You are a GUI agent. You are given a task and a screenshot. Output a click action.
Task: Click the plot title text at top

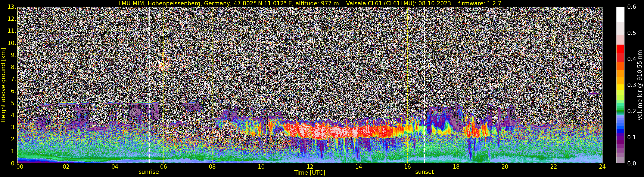310,3
